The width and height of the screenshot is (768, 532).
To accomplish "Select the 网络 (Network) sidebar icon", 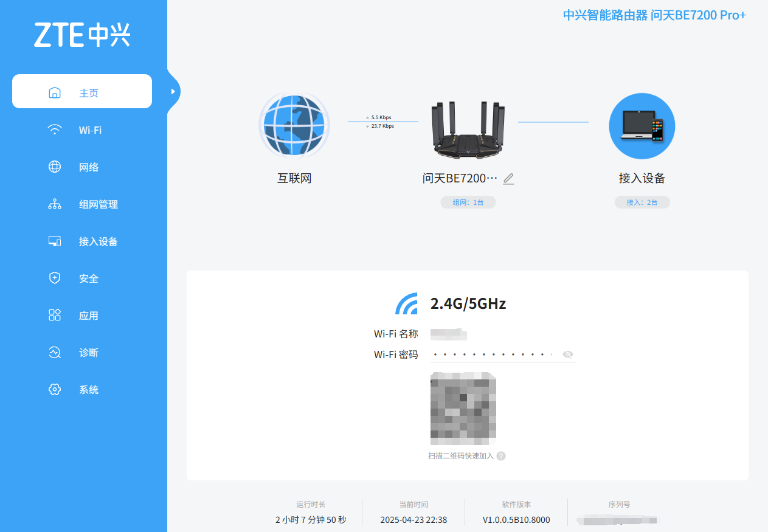I will tap(54, 167).
